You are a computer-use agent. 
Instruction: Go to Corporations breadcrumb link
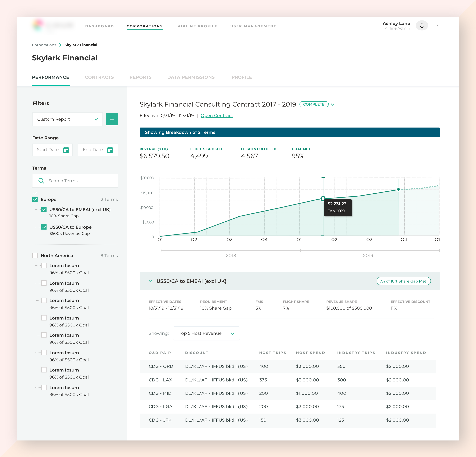(44, 45)
